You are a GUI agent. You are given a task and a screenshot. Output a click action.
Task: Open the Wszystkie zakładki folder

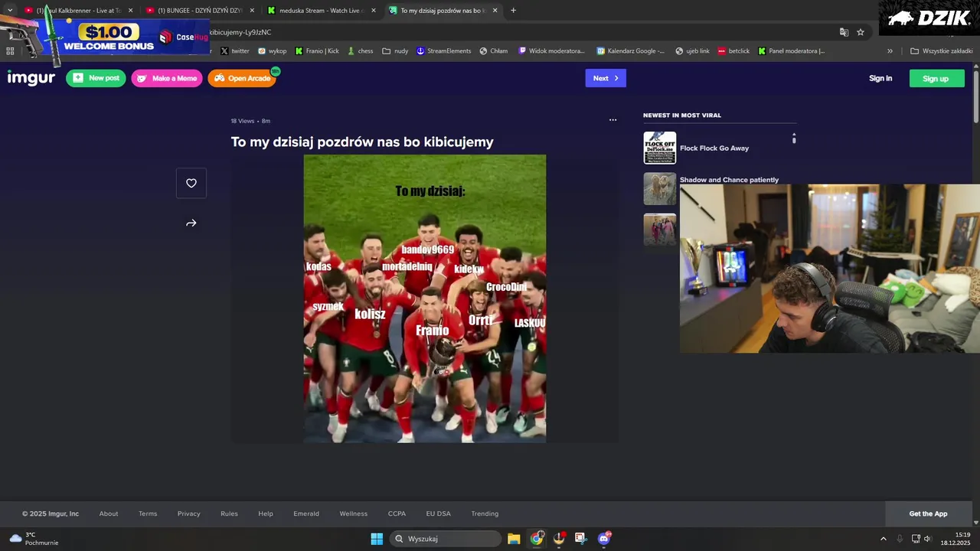click(942, 51)
